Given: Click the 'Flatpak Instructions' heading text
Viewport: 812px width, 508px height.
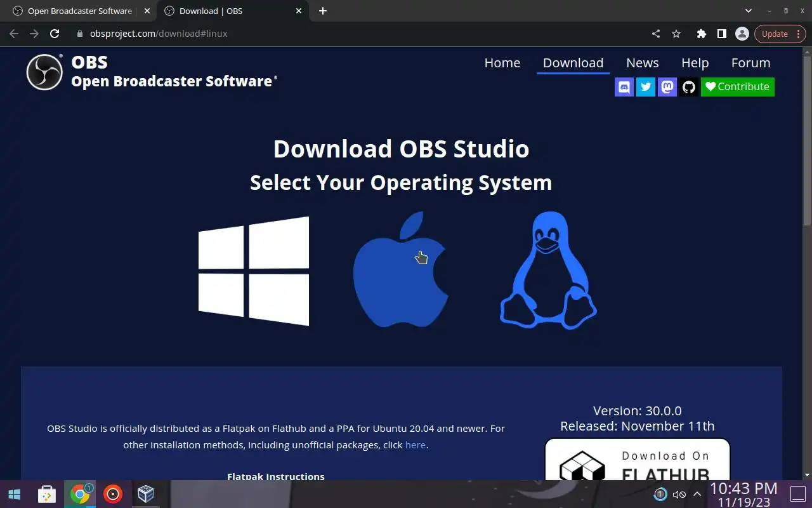Looking at the screenshot, I should (276, 476).
